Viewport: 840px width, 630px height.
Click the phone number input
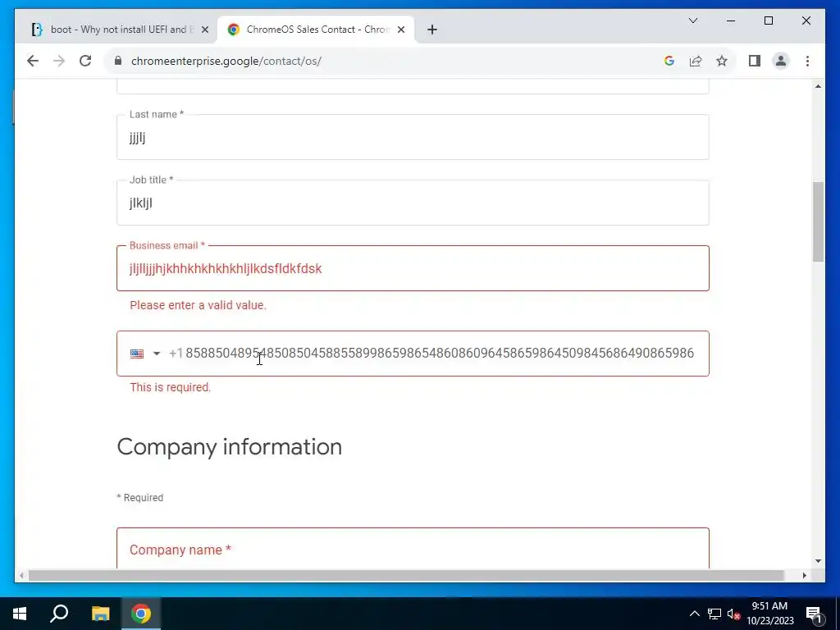[x=440, y=354]
